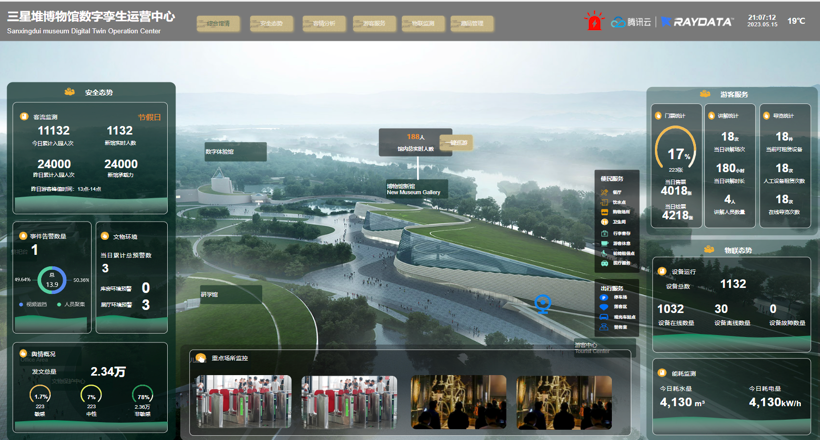Viewport: 820px width, 440px height.
Task: Click the 2.34万 posts total value
Action: 108,371
